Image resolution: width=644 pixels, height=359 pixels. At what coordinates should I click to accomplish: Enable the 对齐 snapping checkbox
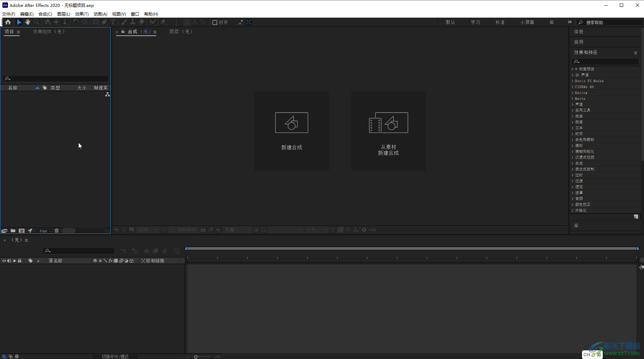215,23
